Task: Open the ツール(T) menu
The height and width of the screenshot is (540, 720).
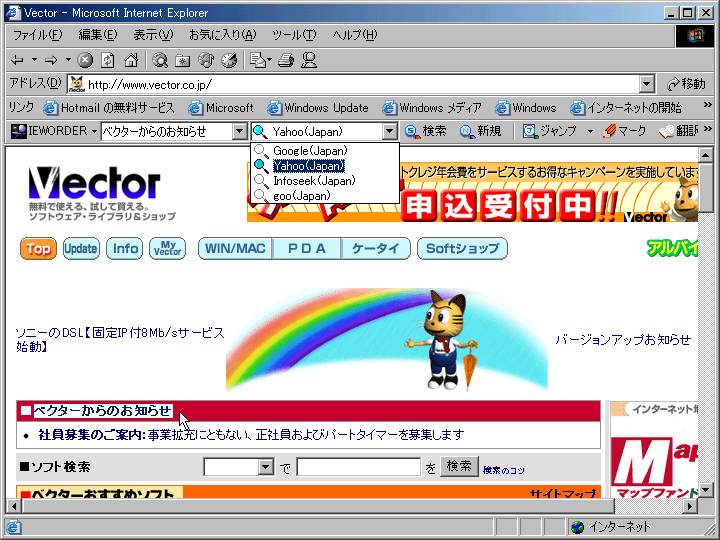Action: tap(294, 35)
